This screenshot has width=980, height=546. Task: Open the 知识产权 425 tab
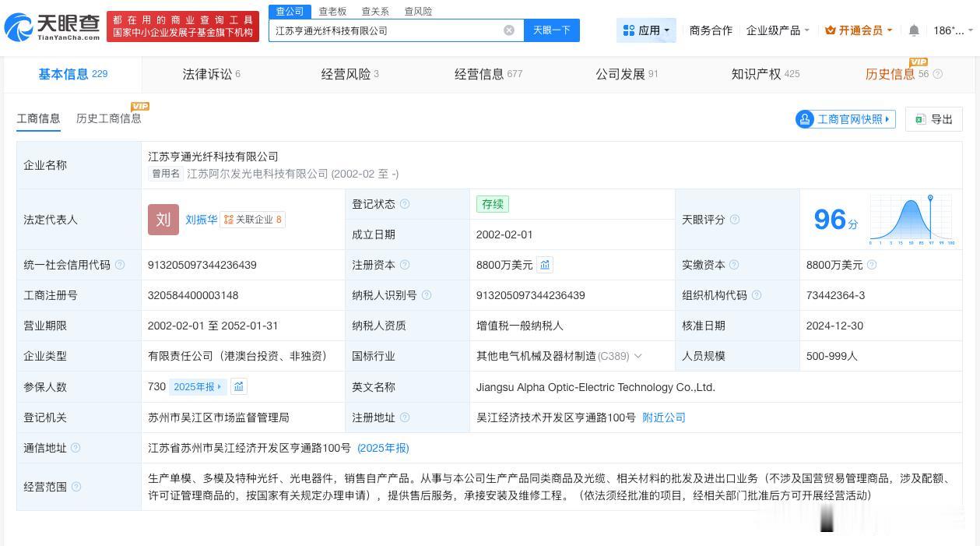(x=765, y=74)
